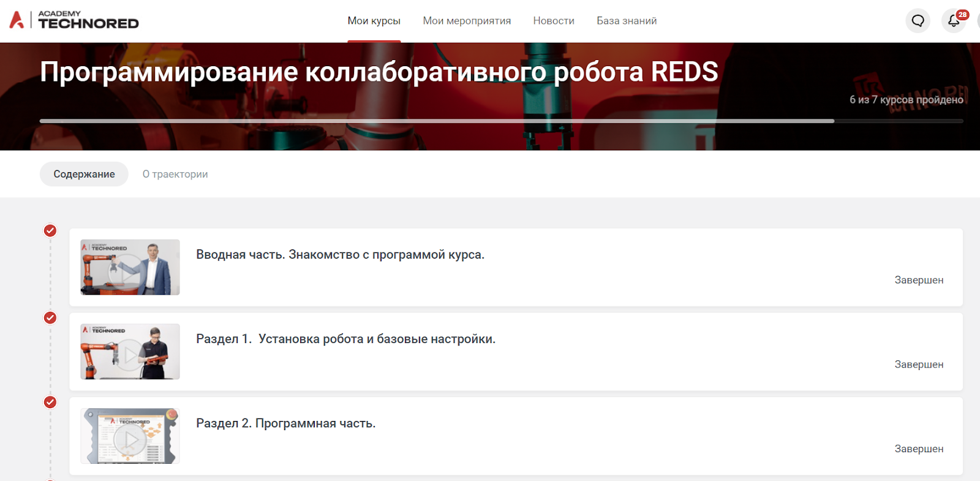Click the completed checkmark beside Вводная часть
This screenshot has height=481, width=980.
click(50, 230)
